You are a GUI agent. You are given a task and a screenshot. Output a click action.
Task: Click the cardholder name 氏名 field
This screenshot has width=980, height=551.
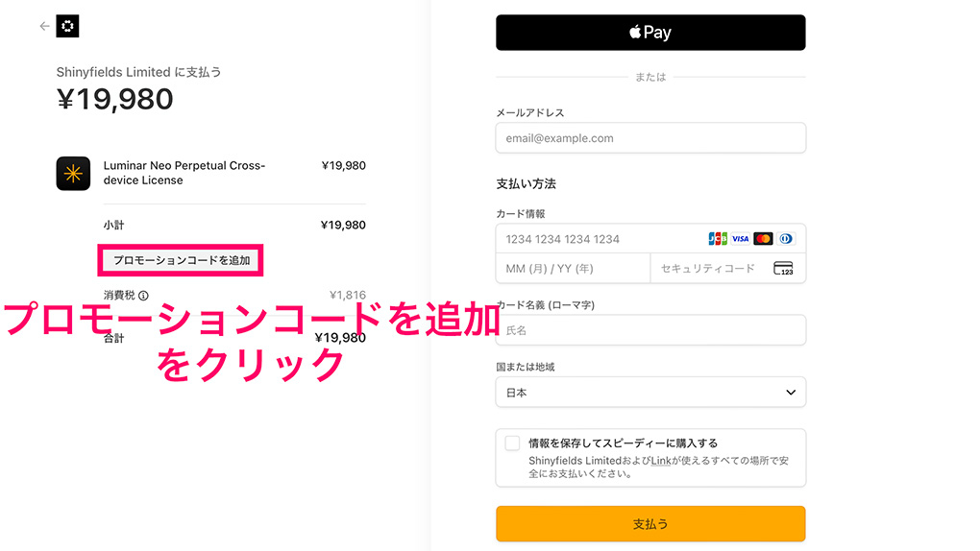(650, 330)
